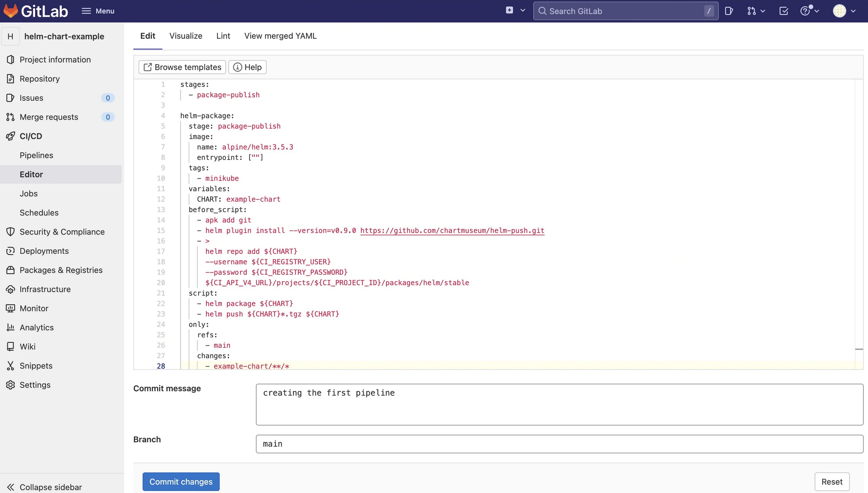Image resolution: width=868 pixels, height=493 pixels.
Task: Click the Settings gear icon
Action: tap(10, 385)
